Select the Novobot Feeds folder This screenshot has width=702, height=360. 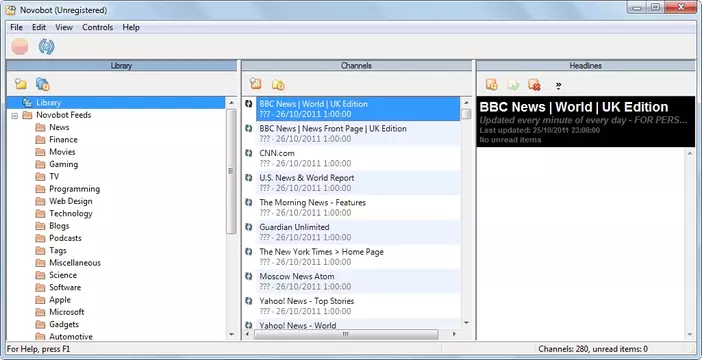click(x=64, y=115)
